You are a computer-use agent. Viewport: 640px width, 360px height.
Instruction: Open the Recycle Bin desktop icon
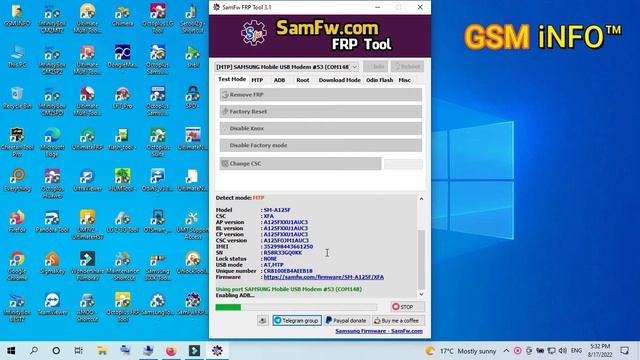(x=17, y=98)
